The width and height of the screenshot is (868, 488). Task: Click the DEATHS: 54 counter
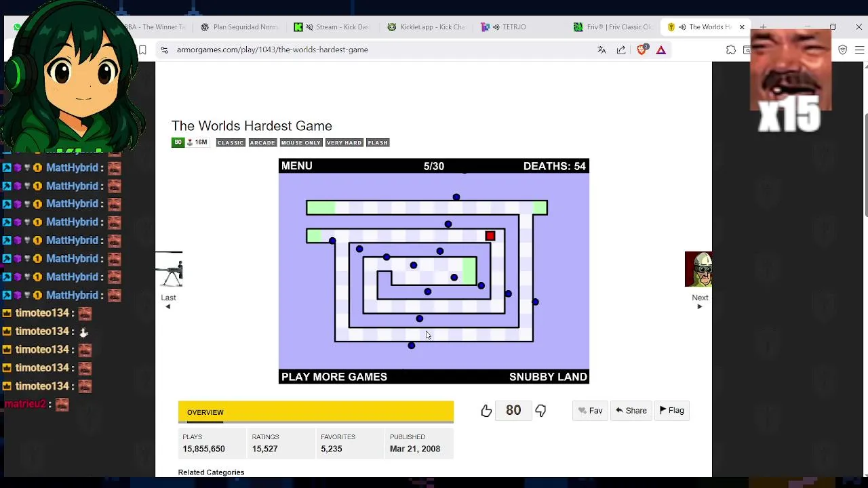tap(554, 166)
